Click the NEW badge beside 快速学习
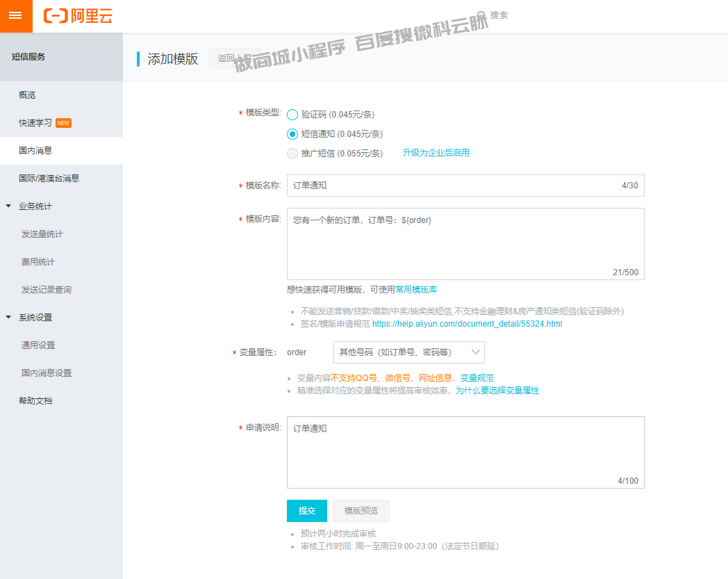Screen dimensions: 728x579 (63, 123)
